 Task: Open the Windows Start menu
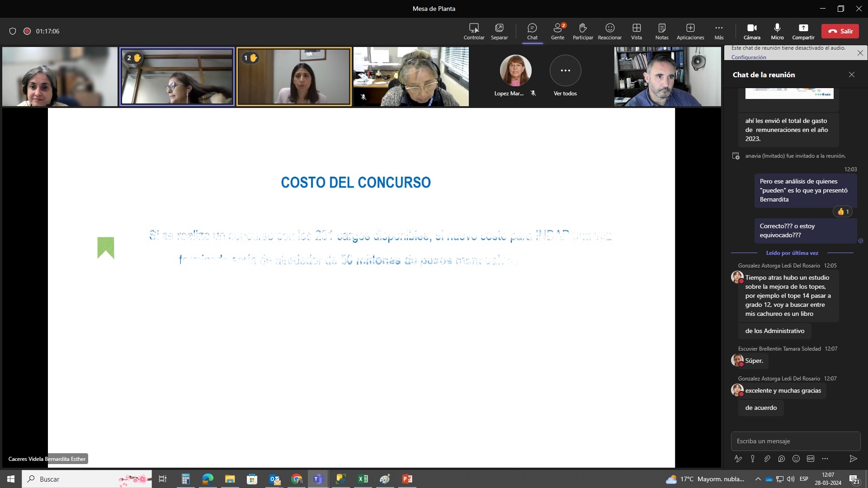click(x=11, y=479)
